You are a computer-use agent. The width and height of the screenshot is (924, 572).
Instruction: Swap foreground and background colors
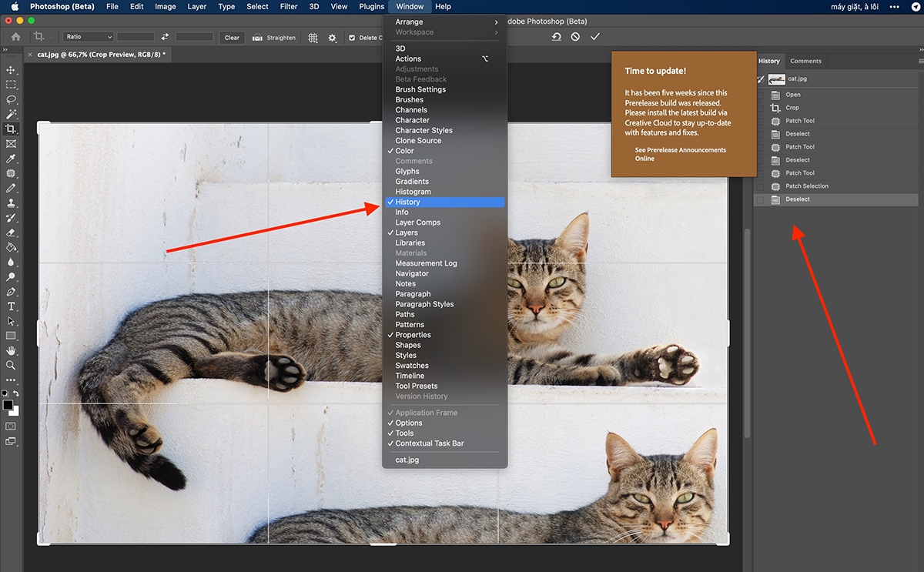coord(16,393)
